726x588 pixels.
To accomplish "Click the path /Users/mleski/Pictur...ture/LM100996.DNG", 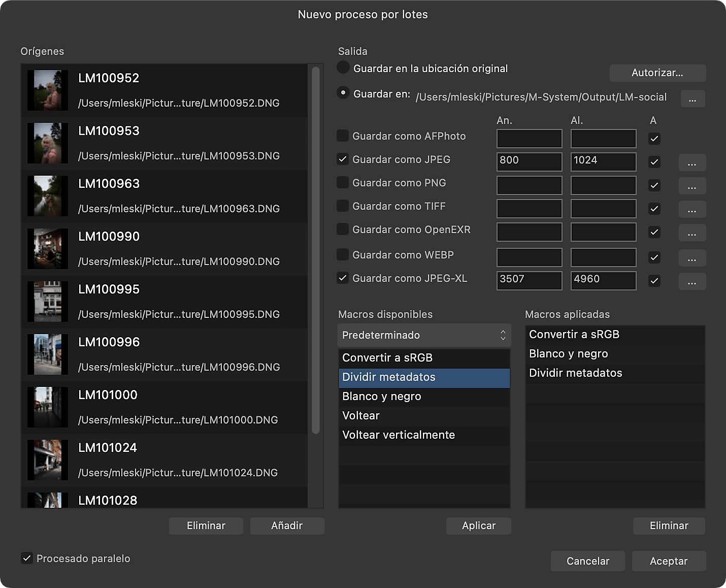I will coord(179,367).
